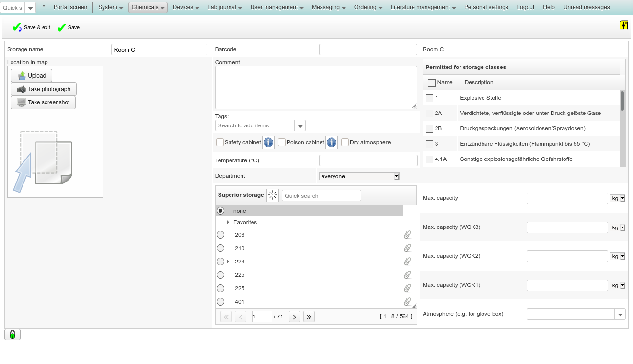The width and height of the screenshot is (633, 364).
Task: Click the Poison cabinet info icon
Action: point(332,142)
